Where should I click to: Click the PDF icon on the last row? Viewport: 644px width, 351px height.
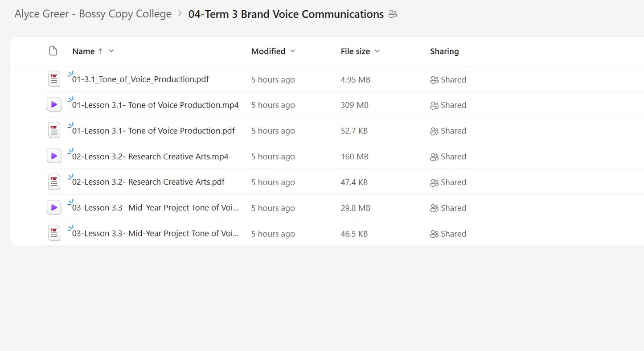[53, 233]
